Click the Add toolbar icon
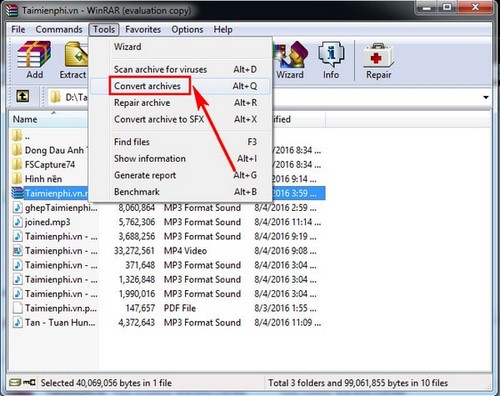Image resolution: width=500 pixels, height=396 pixels. 34,54
